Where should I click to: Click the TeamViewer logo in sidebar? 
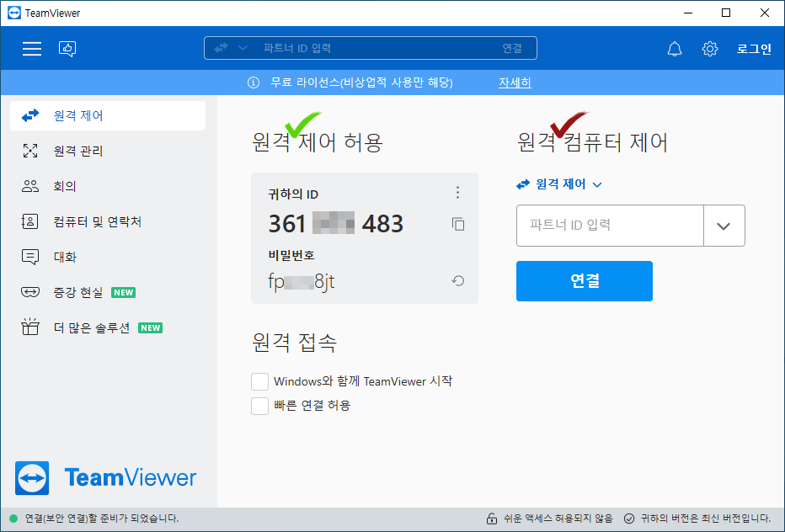click(105, 478)
